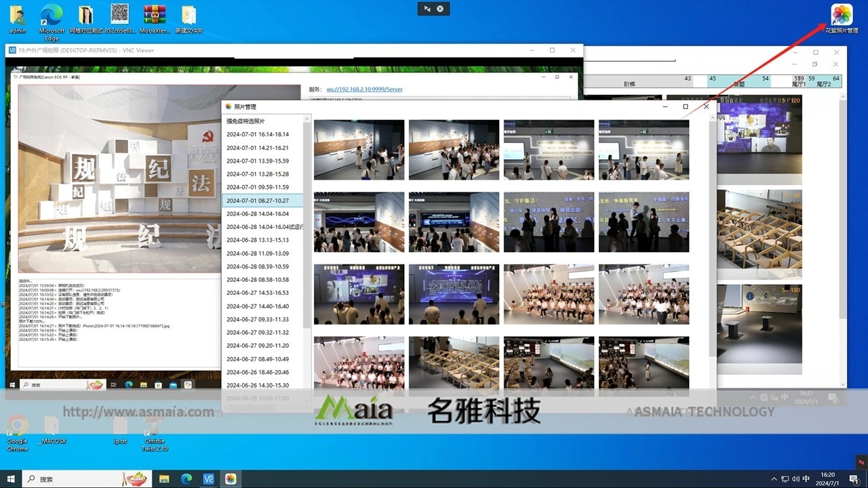Close the VNC overlay toolbar with the X button
The image size is (868, 488).
(x=440, y=9)
